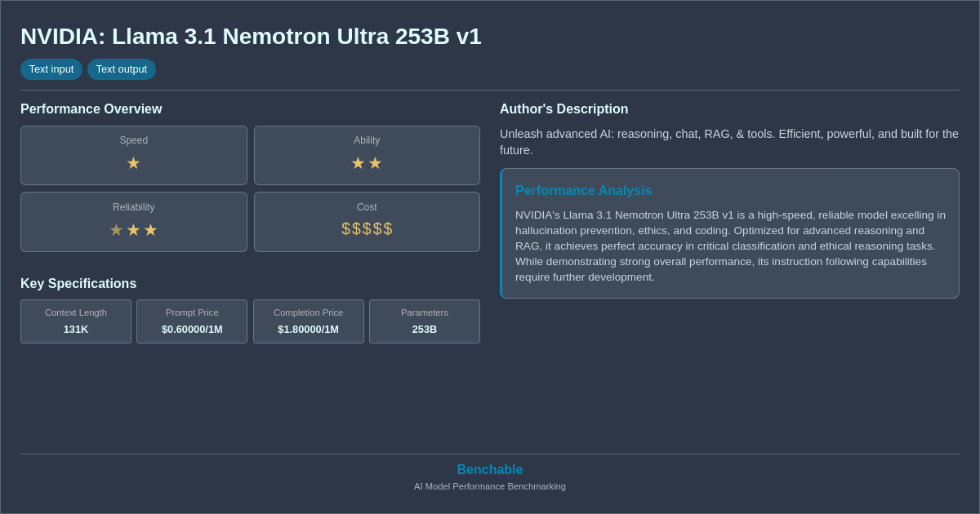980x514 pixels.
Task: Click the third Reliability star
Action: pyautogui.click(x=150, y=229)
